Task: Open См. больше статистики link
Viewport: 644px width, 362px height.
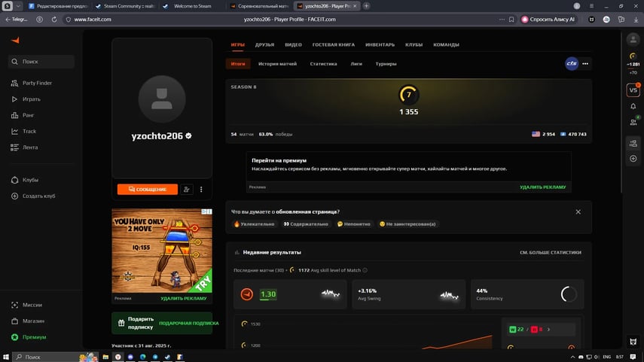Action: pos(551,252)
